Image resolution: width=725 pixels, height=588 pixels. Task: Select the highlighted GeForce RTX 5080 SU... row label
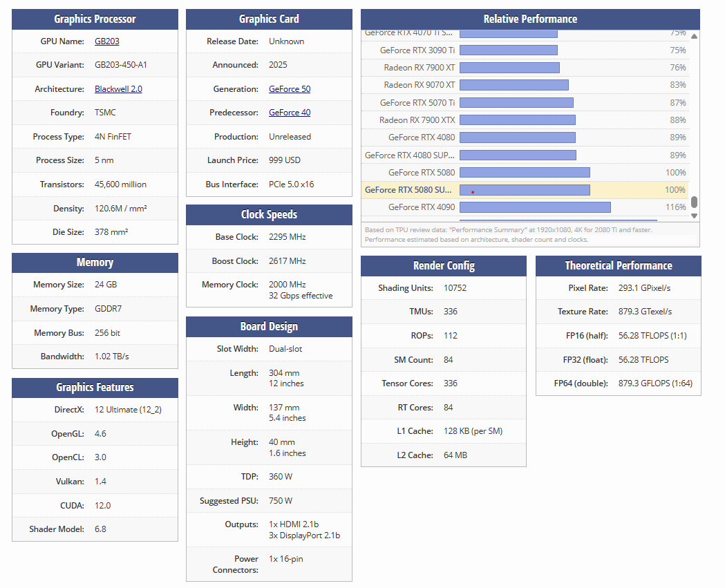click(x=408, y=190)
